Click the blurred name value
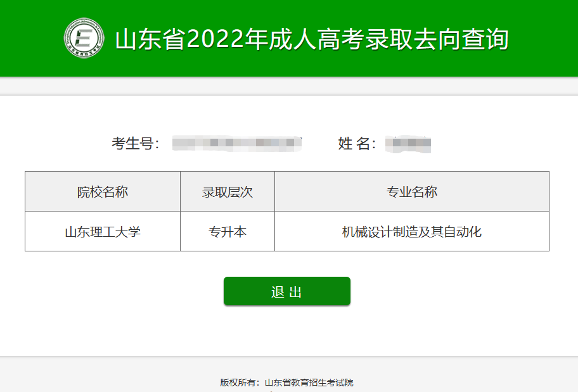Image resolution: width=578 pixels, height=392 pixels. tap(408, 144)
